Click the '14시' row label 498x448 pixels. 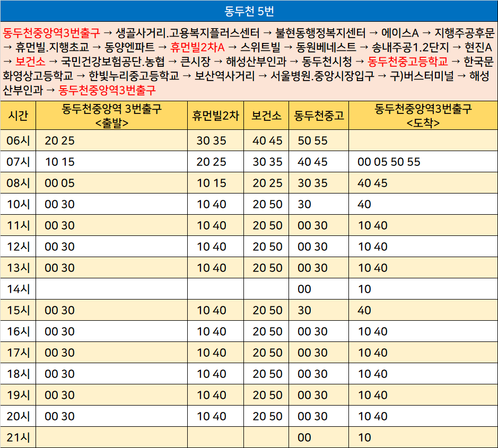18,289
